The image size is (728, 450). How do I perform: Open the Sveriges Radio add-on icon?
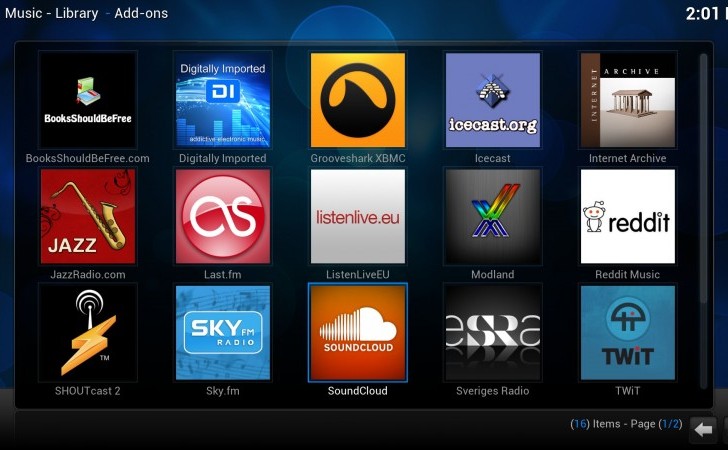click(x=493, y=333)
